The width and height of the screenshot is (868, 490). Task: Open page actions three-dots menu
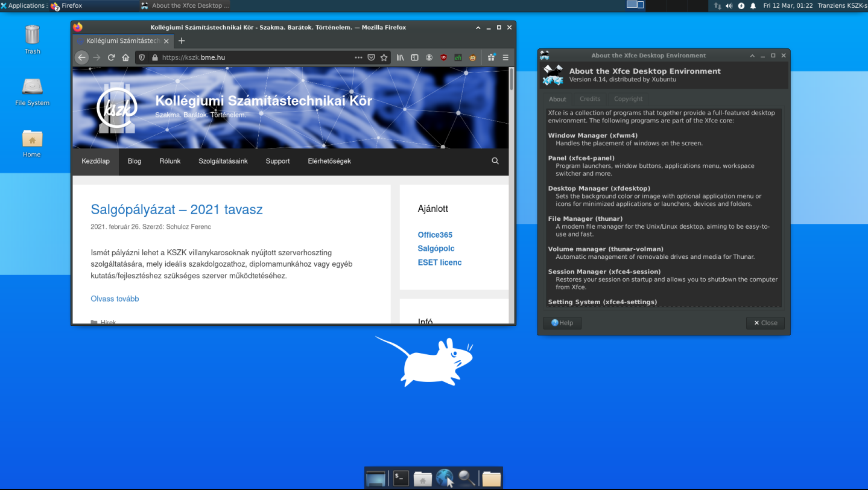(x=358, y=57)
